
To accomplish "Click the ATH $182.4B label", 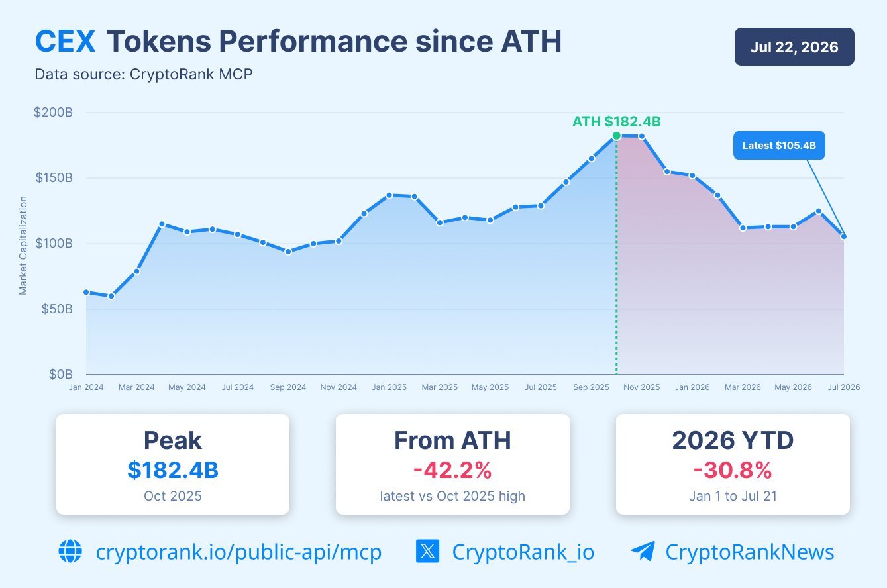I will click(x=617, y=121).
